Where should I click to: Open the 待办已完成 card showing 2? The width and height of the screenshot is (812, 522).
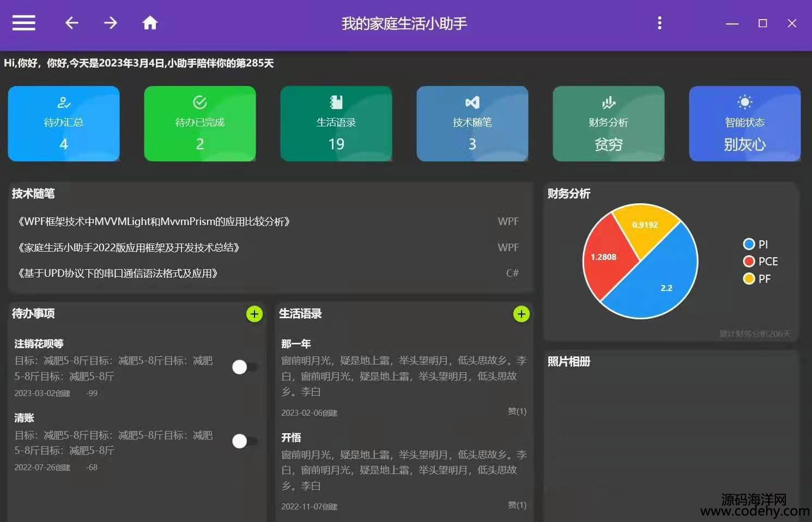point(200,124)
